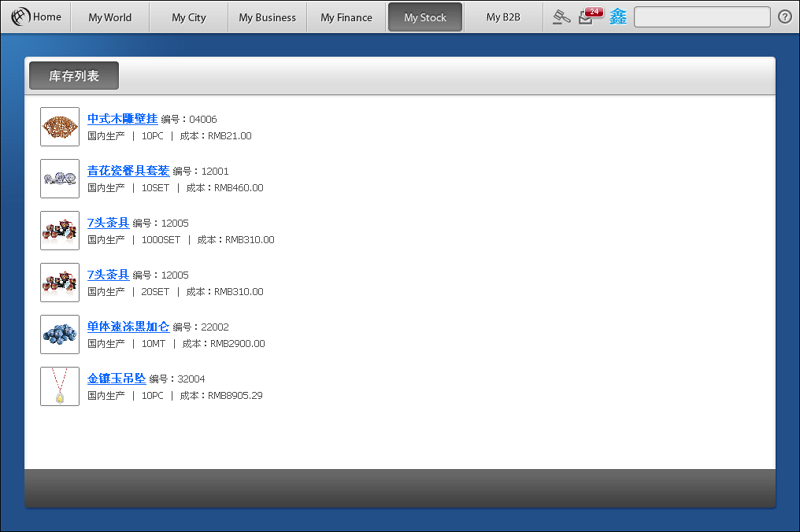800x532 pixels.
Task: Open the help question mark icon
Action: pyautogui.click(x=784, y=17)
